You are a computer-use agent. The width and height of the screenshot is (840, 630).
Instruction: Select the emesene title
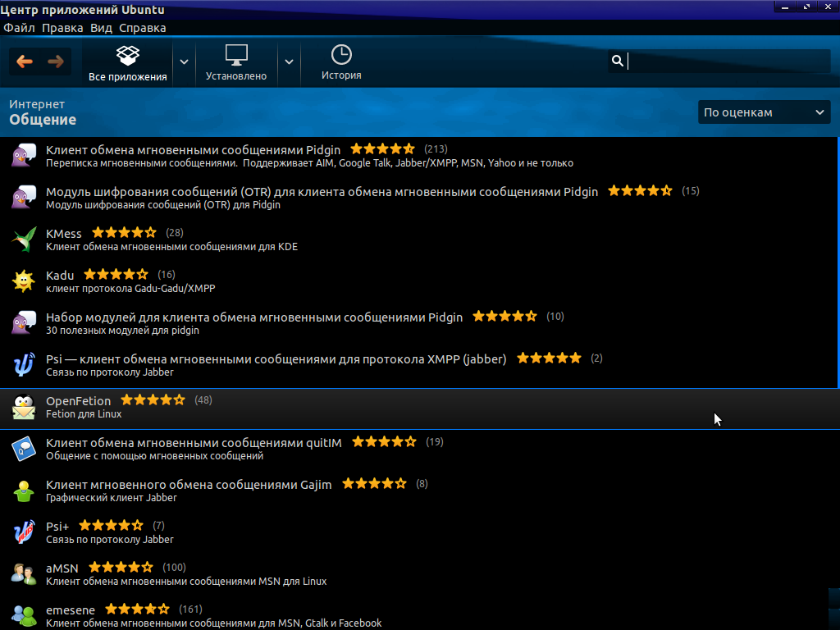click(x=71, y=610)
